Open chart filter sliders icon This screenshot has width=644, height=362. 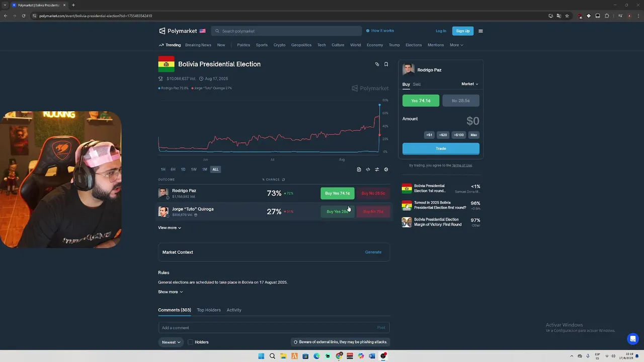coord(377,169)
